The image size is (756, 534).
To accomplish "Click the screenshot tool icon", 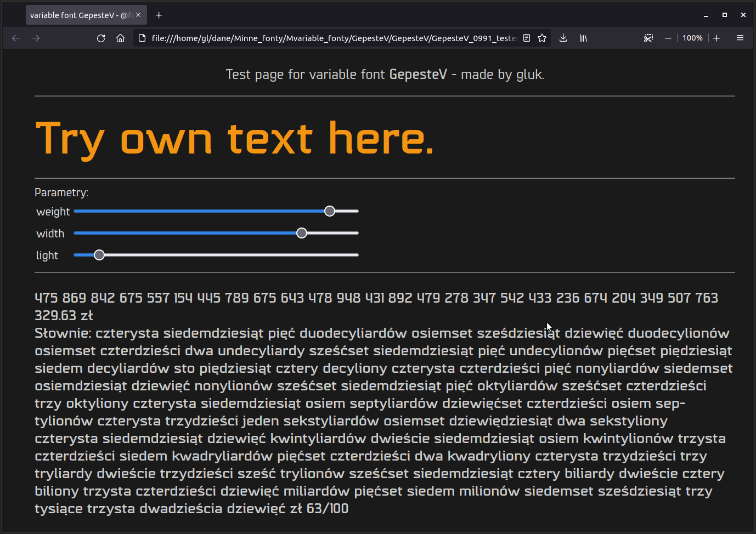I will tap(648, 38).
